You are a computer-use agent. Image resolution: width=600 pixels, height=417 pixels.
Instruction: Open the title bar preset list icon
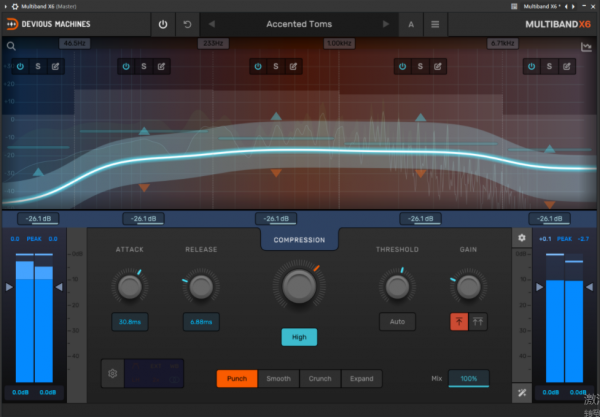pos(514,7)
